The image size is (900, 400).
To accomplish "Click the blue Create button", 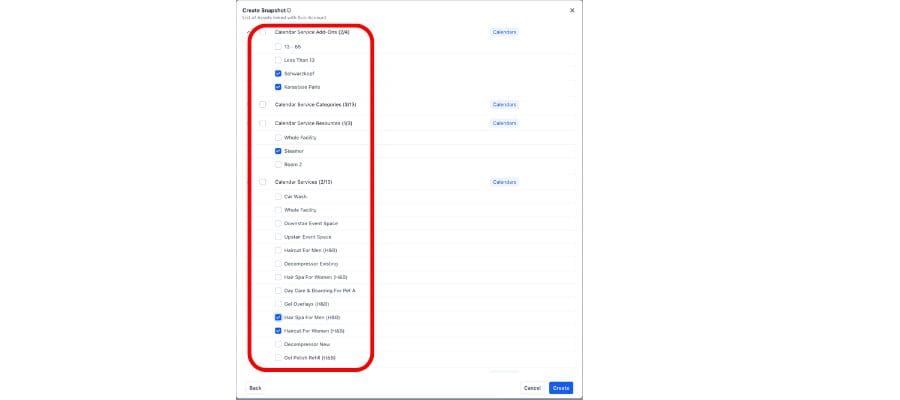I will [x=561, y=388].
